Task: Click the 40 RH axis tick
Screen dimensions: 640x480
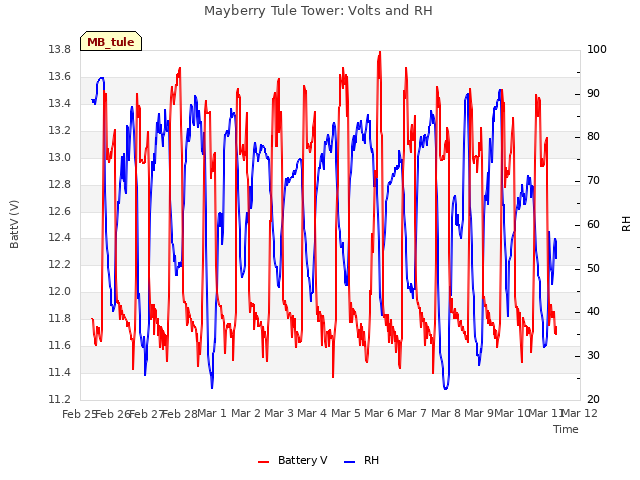Action: pyautogui.click(x=593, y=312)
